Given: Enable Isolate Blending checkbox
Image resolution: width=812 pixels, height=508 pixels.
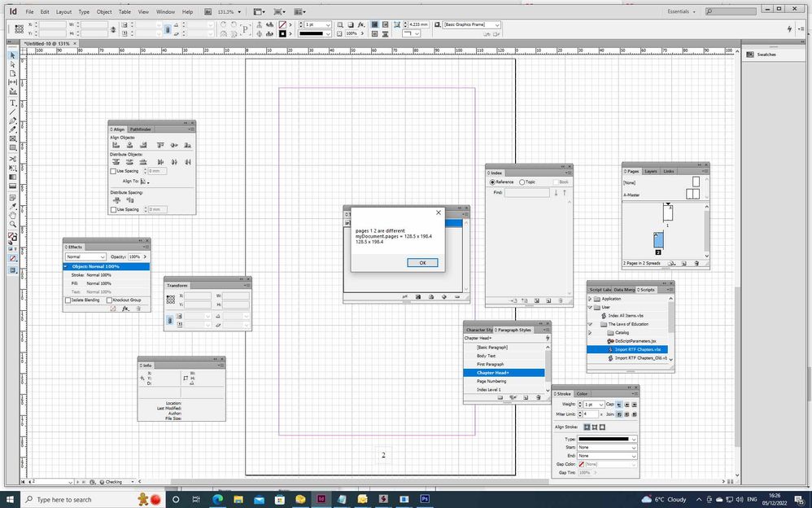Looking at the screenshot, I should click(68, 300).
